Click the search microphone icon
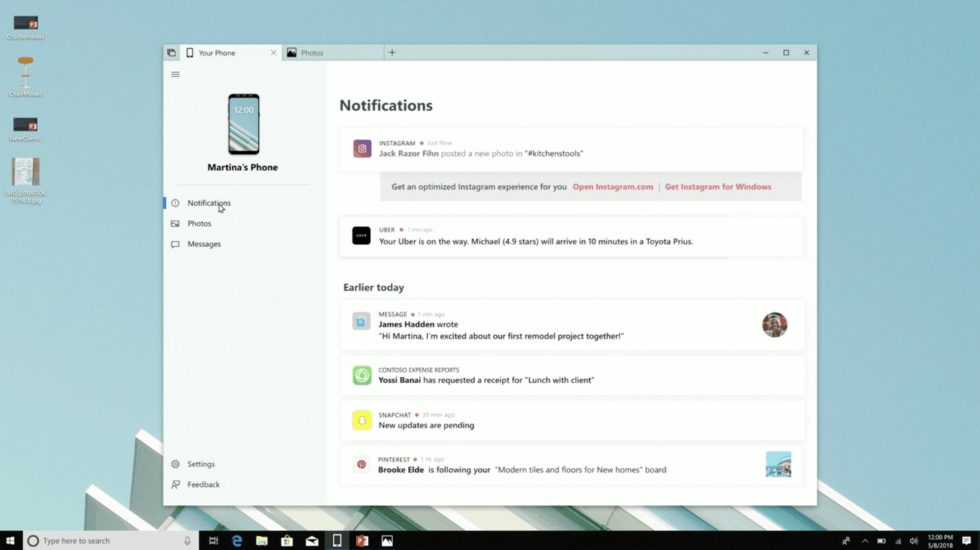Image resolution: width=980 pixels, height=550 pixels. [188, 541]
